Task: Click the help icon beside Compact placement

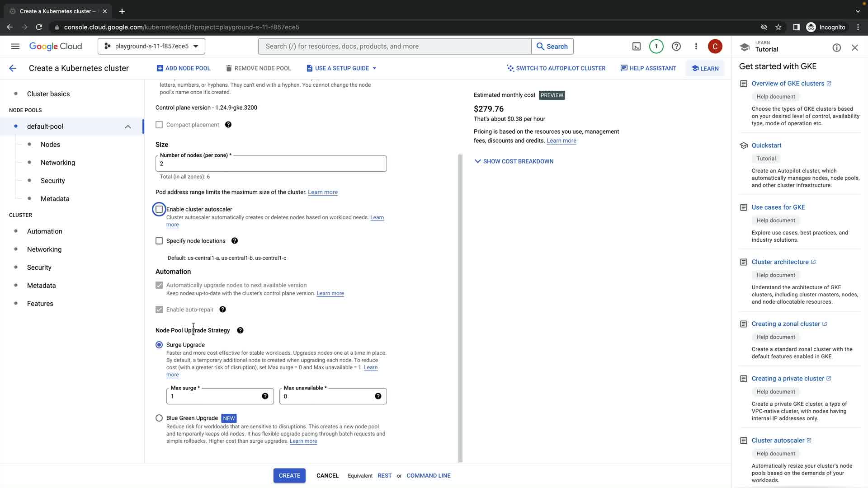Action: pyautogui.click(x=228, y=125)
